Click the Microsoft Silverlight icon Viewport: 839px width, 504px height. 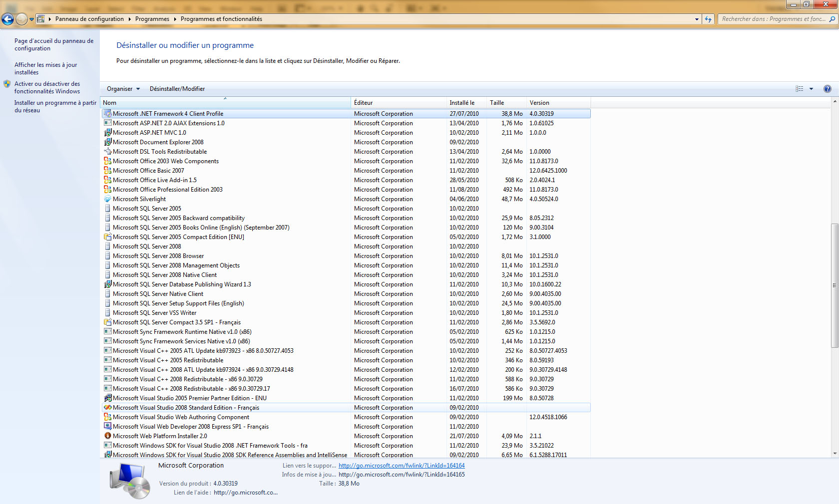pos(107,199)
